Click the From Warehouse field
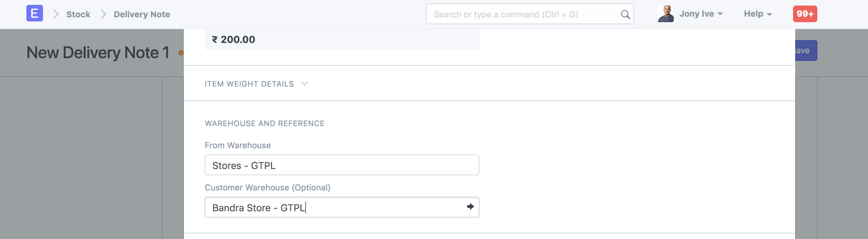The height and width of the screenshot is (239, 868). pos(342,165)
